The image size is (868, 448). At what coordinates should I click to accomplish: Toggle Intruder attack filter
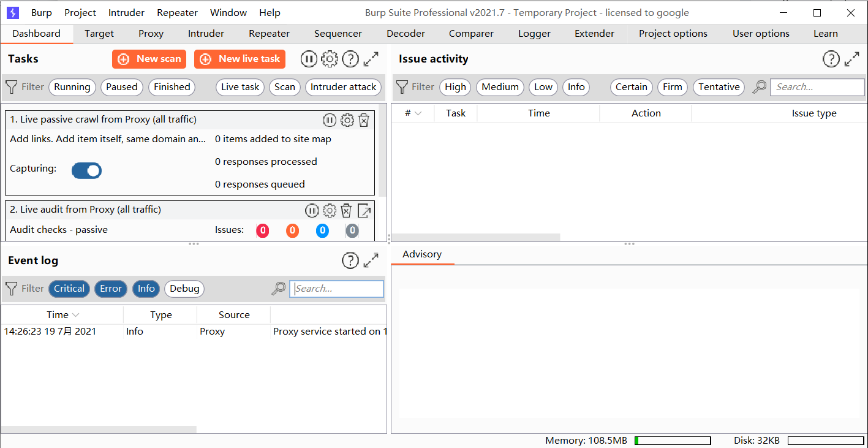tap(344, 87)
